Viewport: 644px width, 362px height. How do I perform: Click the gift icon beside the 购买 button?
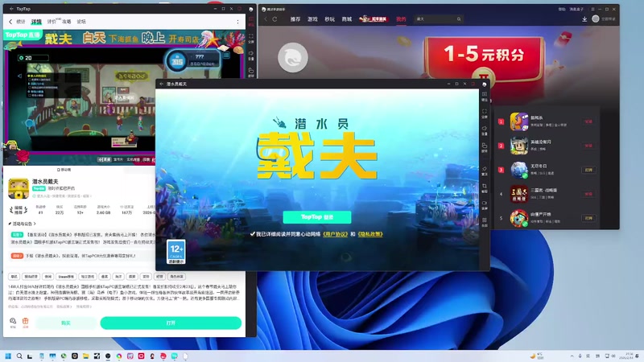[x=25, y=321]
